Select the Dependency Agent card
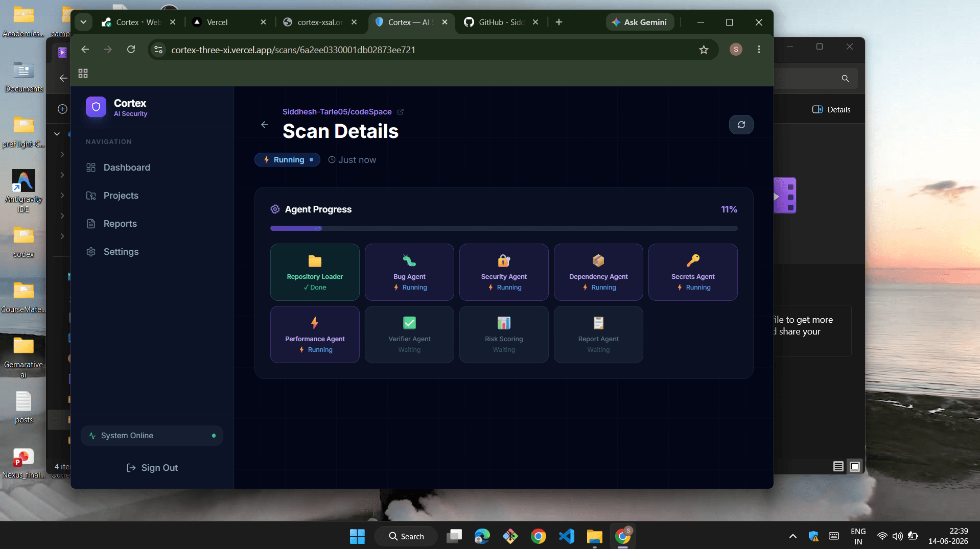The image size is (980, 549). point(598,272)
